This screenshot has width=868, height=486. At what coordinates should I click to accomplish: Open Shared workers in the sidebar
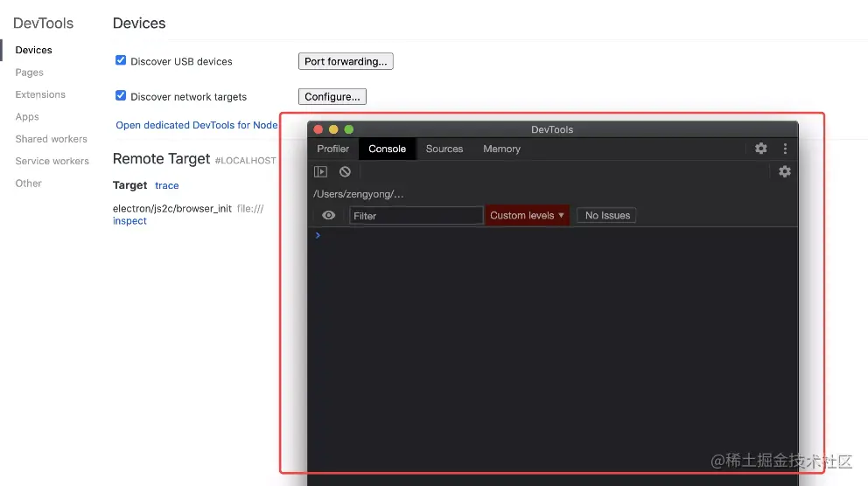coord(51,139)
